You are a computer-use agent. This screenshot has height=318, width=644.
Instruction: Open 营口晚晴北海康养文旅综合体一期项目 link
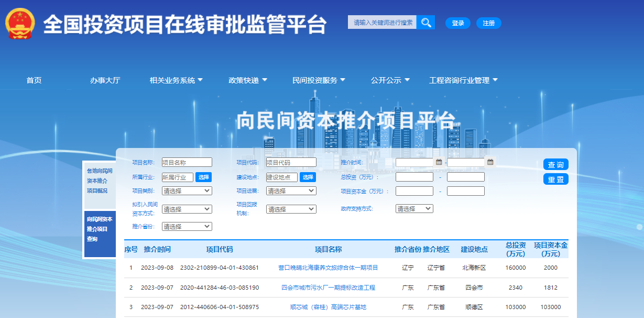coord(328,268)
